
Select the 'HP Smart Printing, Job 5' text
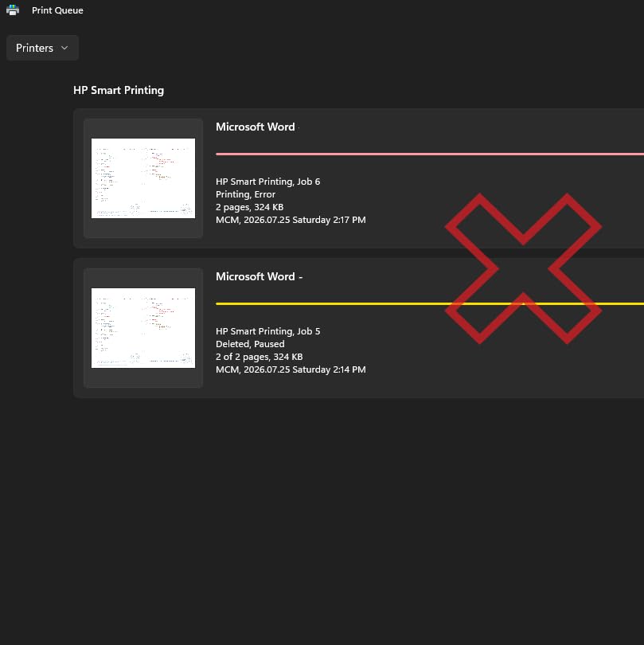click(x=267, y=331)
